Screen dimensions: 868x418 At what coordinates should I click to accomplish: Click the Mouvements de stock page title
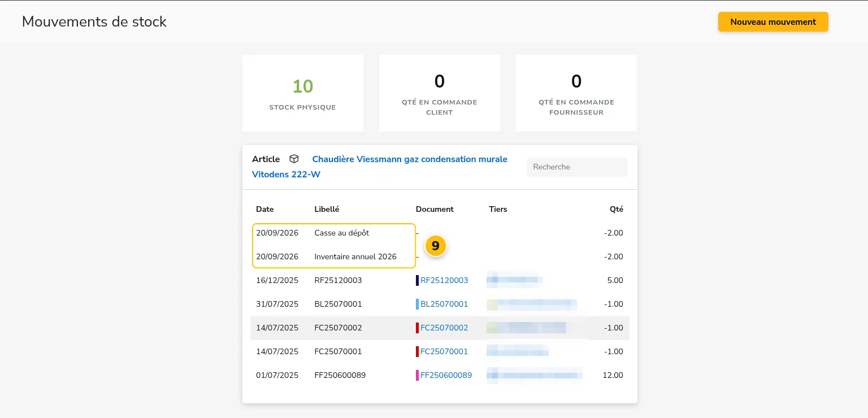[x=94, y=22]
